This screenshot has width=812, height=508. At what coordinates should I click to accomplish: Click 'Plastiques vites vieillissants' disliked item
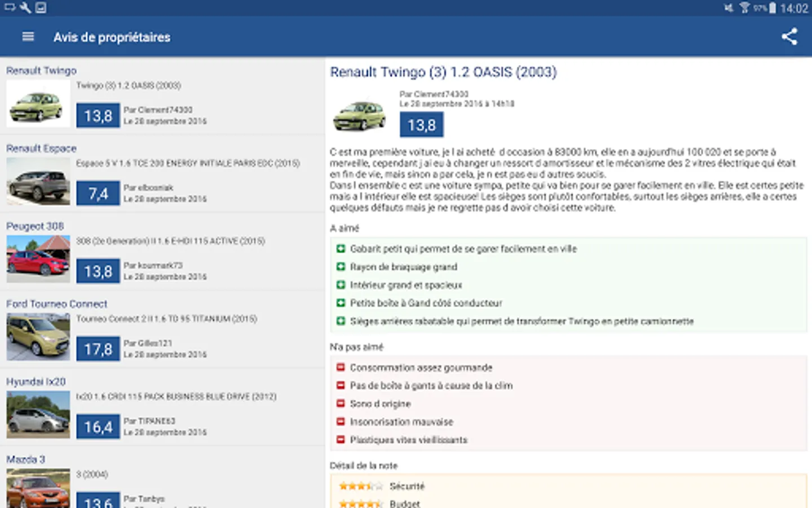(x=409, y=440)
